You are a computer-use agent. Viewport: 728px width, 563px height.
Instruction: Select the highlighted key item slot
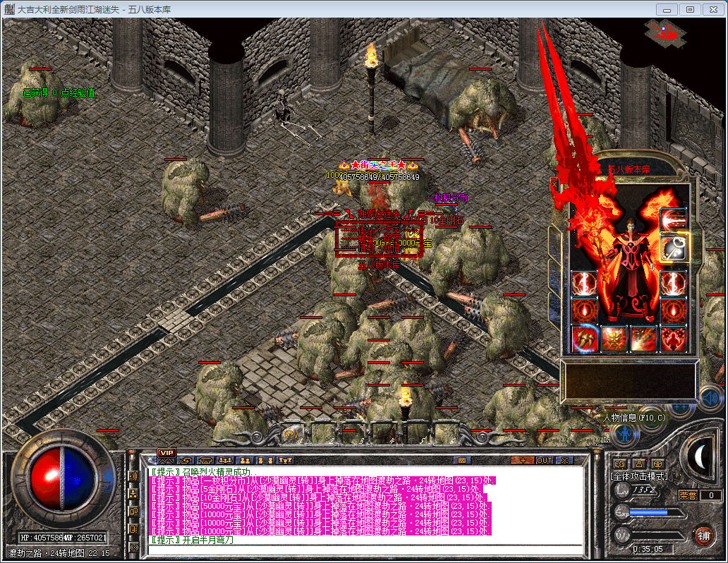pos(674,248)
